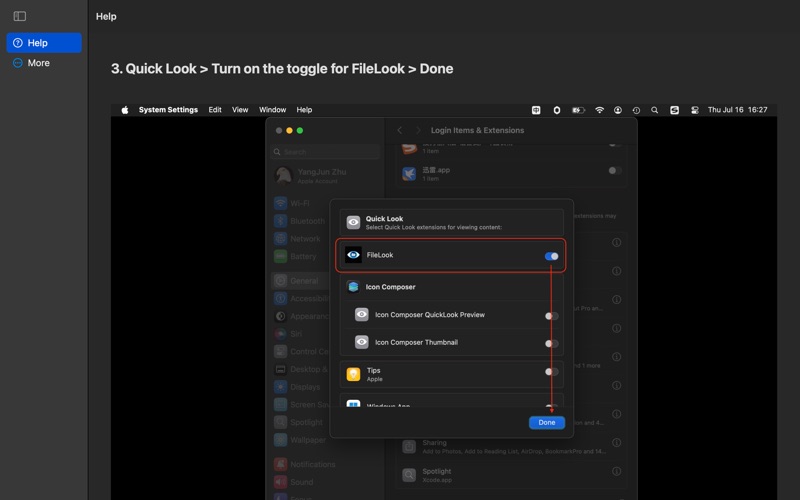
Task: Toggle the sidebar panel icon
Action: (20, 16)
